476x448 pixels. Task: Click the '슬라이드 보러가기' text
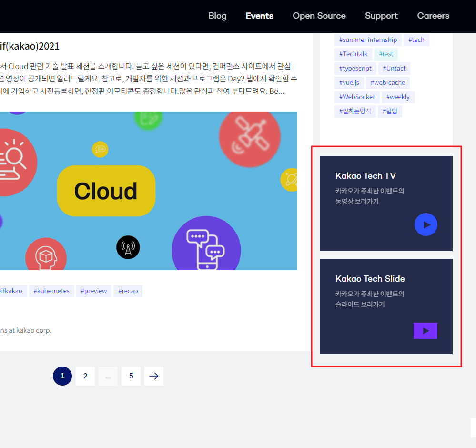360,305
